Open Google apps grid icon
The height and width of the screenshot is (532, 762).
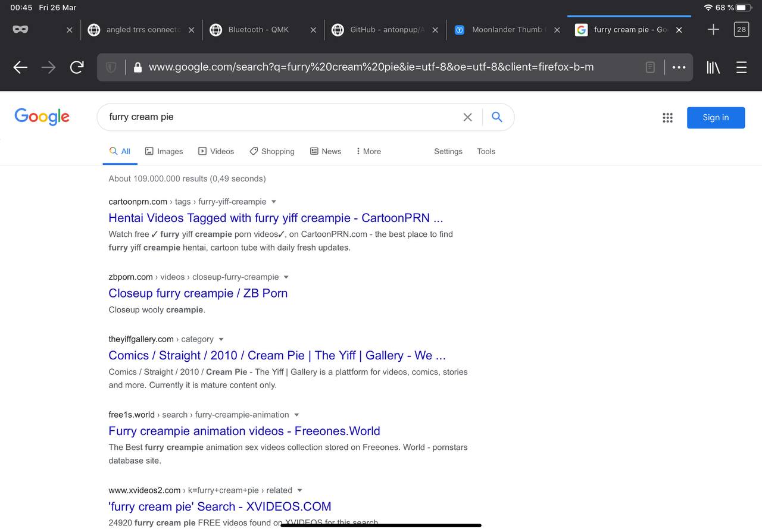click(667, 118)
